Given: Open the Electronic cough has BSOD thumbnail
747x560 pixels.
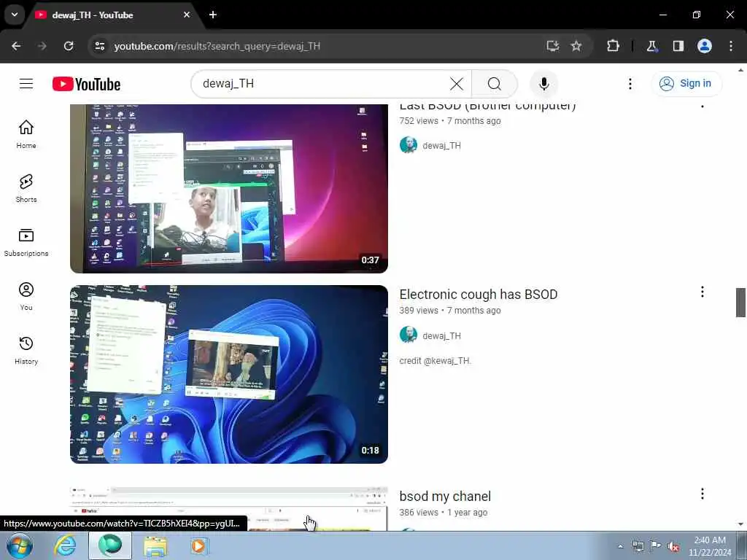Looking at the screenshot, I should pos(229,374).
